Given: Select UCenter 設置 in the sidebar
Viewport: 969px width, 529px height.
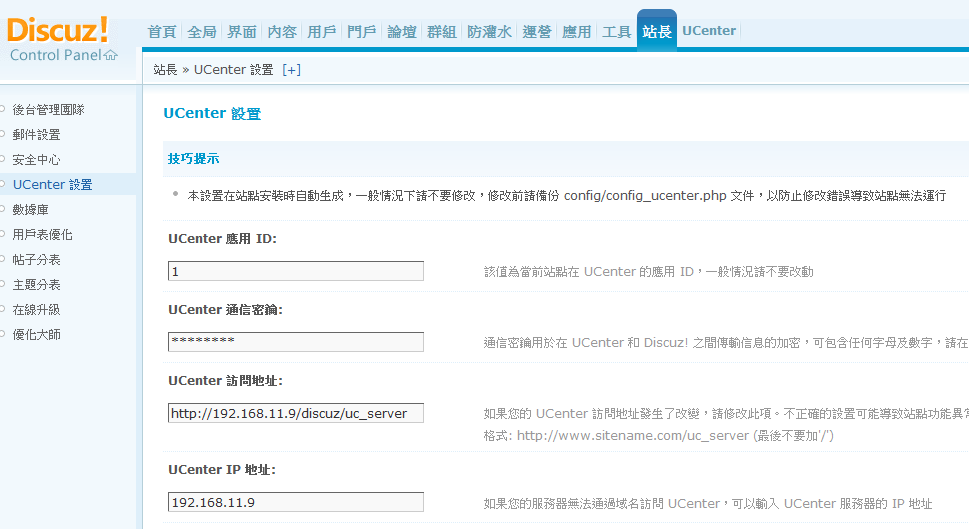Looking at the screenshot, I should [x=53, y=184].
